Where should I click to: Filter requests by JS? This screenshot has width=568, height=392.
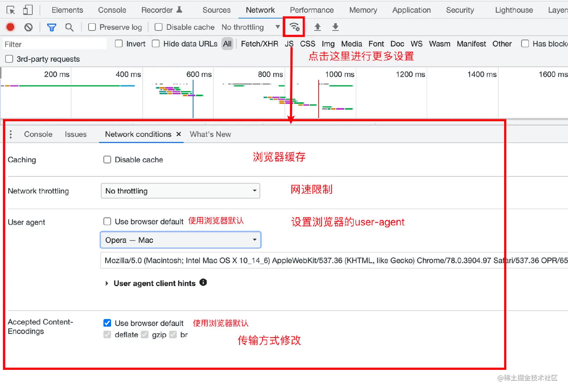pos(289,44)
